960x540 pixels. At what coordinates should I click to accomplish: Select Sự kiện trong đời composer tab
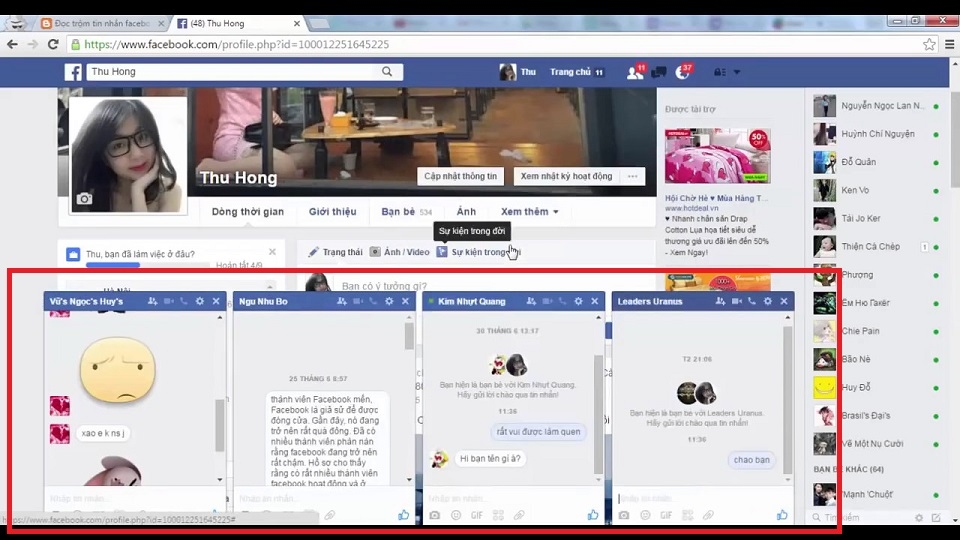coord(479,252)
